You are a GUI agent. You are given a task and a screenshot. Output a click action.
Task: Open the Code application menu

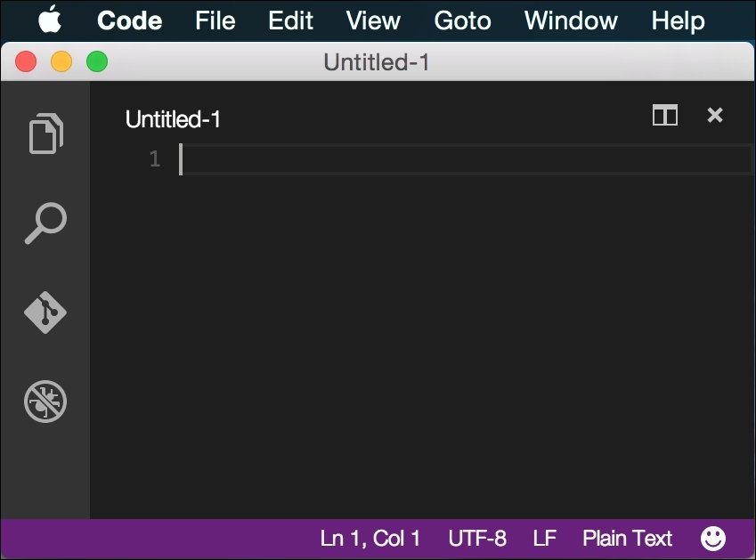tap(129, 20)
